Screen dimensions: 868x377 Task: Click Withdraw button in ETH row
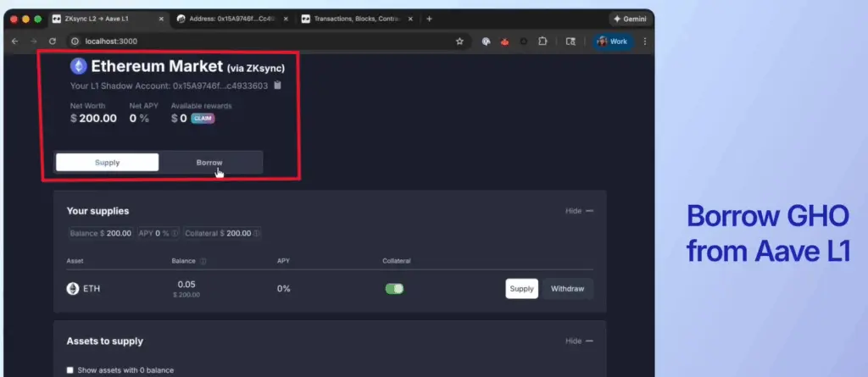pyautogui.click(x=567, y=288)
